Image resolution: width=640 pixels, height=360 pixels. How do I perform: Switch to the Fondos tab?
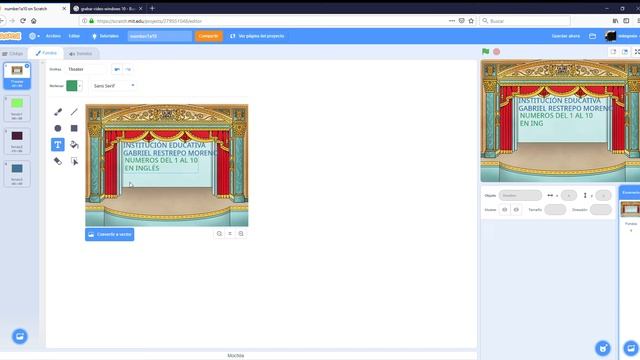point(46,53)
